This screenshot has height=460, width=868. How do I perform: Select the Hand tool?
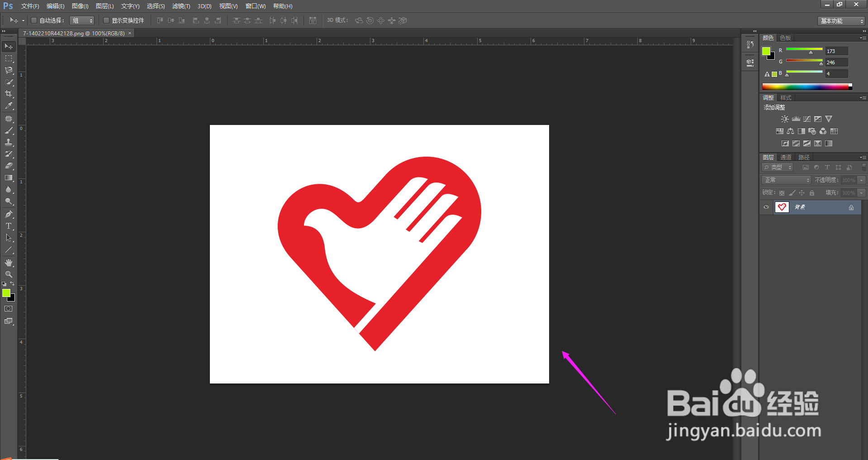9,263
